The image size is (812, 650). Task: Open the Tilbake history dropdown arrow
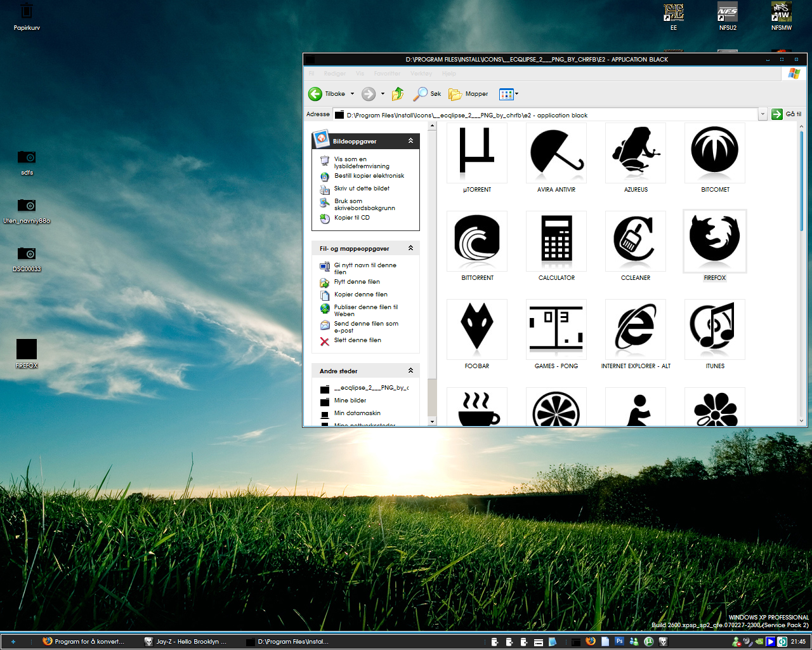pos(352,94)
